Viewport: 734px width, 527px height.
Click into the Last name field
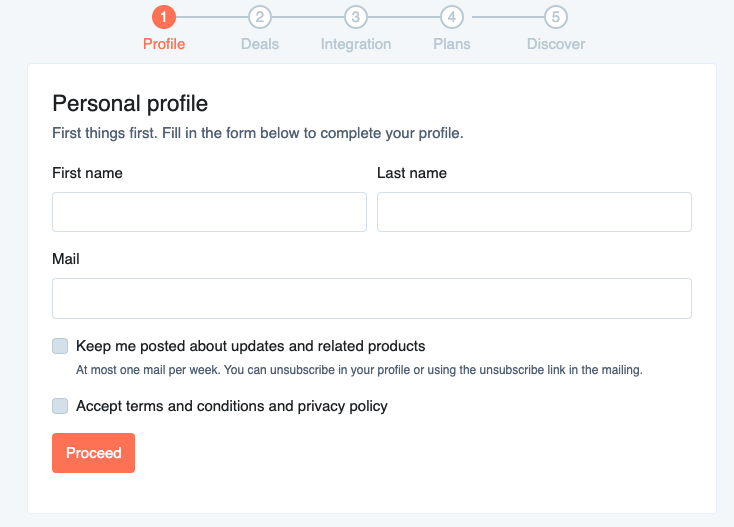pos(534,212)
